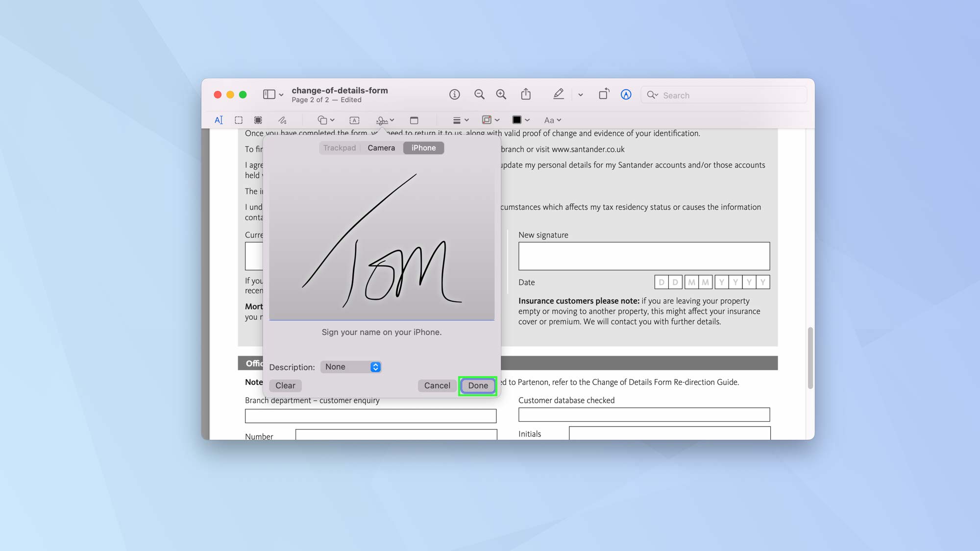Click the Share icon in the toolbar

pos(526,95)
